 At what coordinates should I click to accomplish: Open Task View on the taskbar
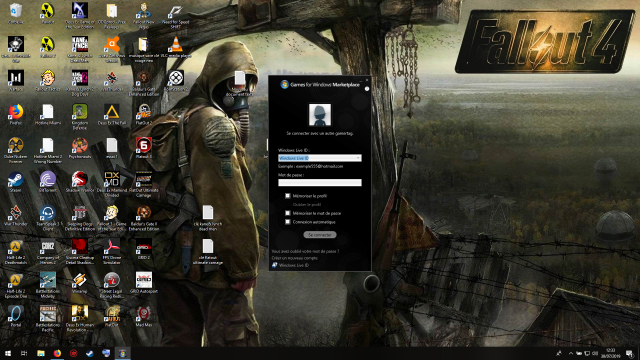pyautogui.click(x=24, y=353)
